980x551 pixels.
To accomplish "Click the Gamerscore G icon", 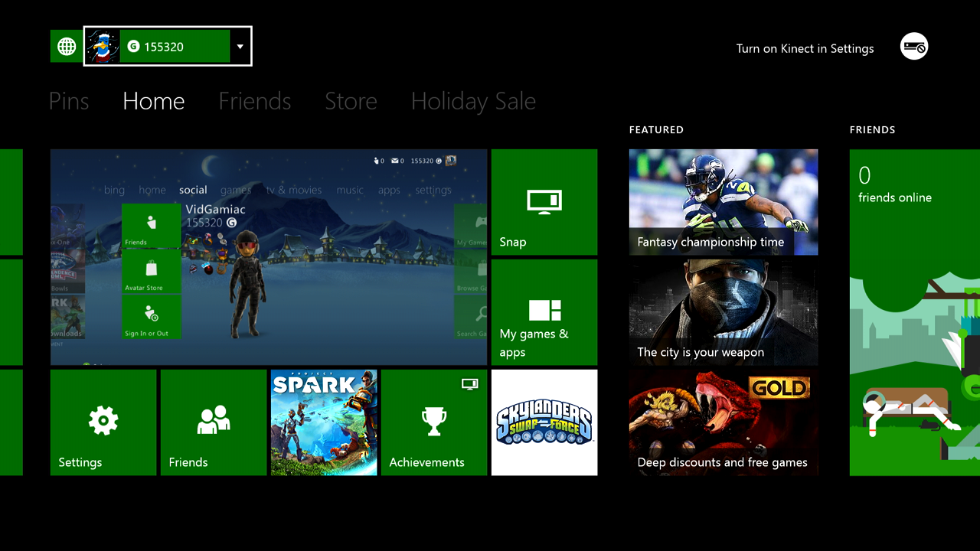I will coord(133,47).
